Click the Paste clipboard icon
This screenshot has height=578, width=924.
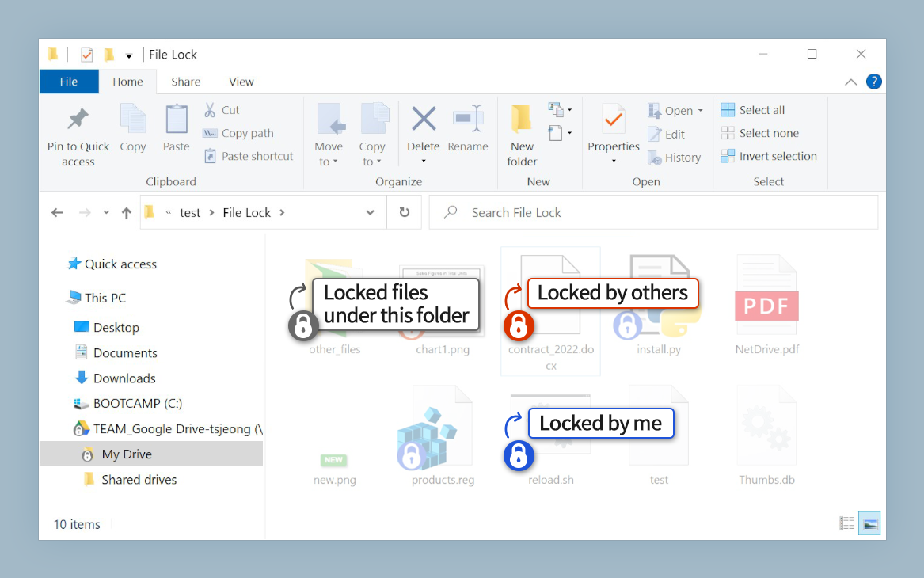click(176, 120)
